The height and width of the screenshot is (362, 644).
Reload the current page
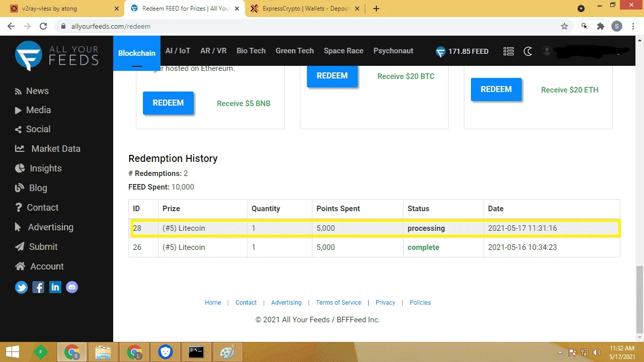pos(43,26)
